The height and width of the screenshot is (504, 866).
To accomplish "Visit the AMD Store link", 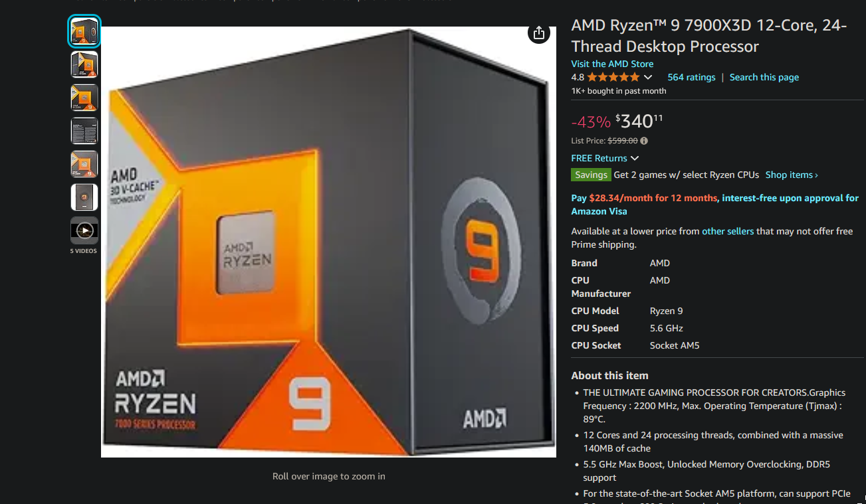I will coord(612,64).
